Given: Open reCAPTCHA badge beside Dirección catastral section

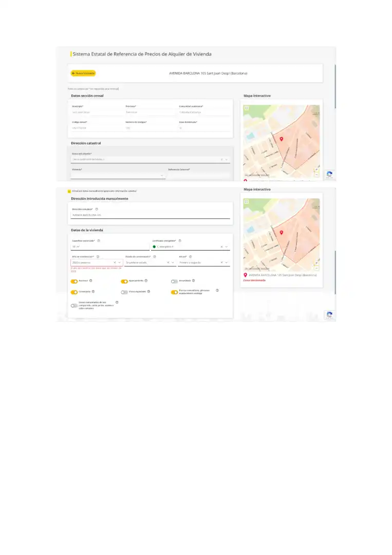Looking at the screenshot, I should 330,175.
